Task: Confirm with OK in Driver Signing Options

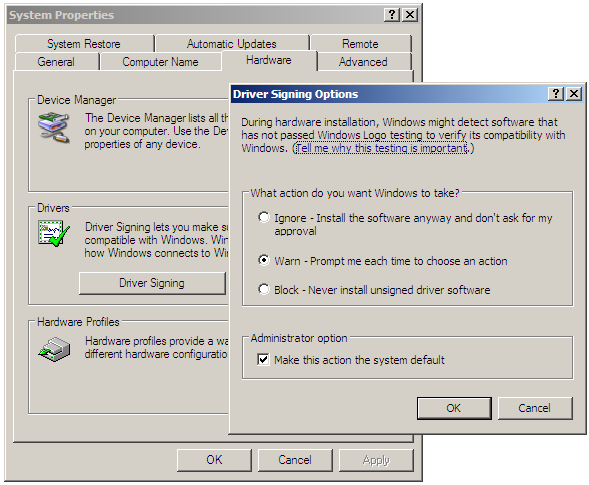Action: (454, 408)
